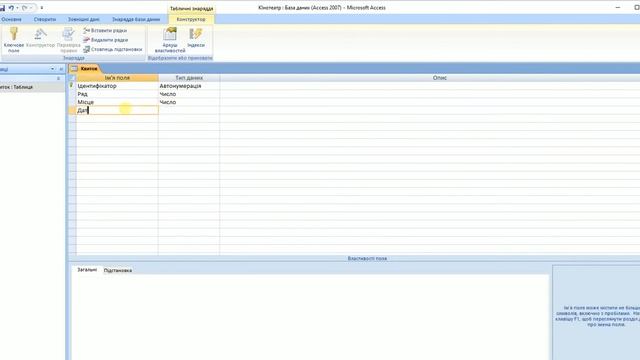Open the Індекси indexes button

coord(196,38)
